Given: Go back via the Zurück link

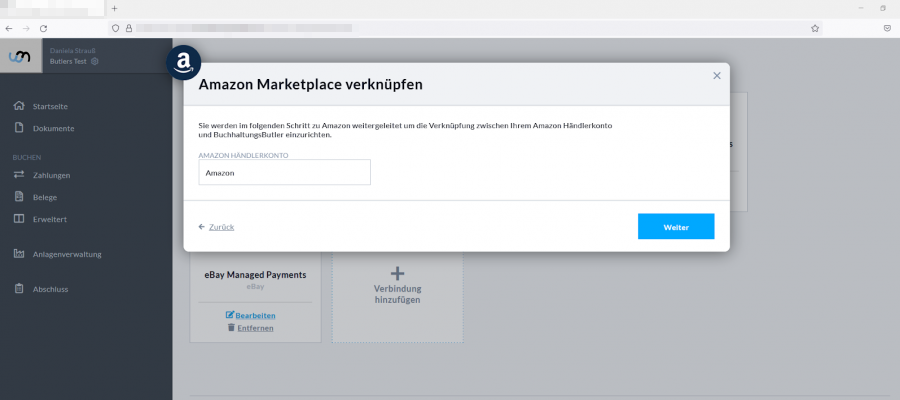Looking at the screenshot, I should click(x=221, y=227).
